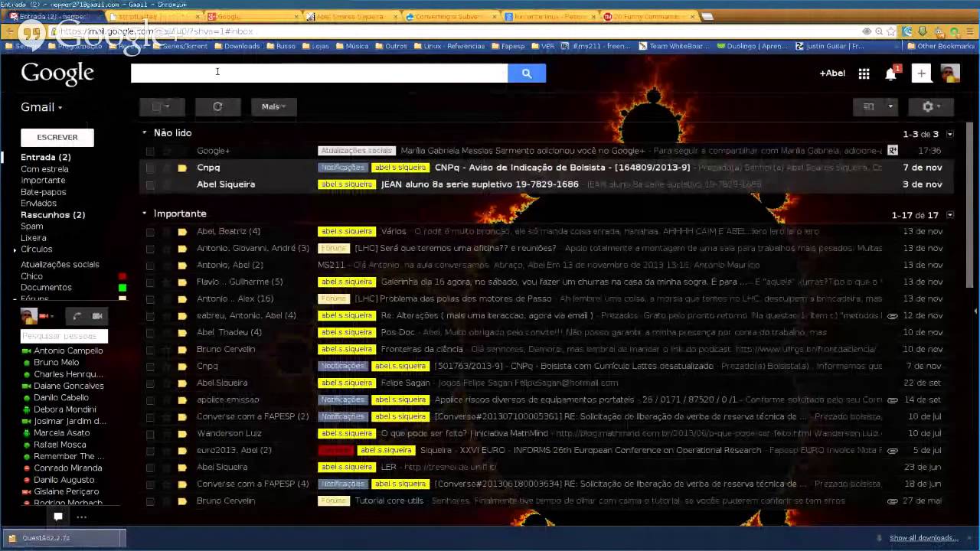The height and width of the screenshot is (551, 980).
Task: Click the Android status icon by Debora Mondini
Action: point(27,409)
